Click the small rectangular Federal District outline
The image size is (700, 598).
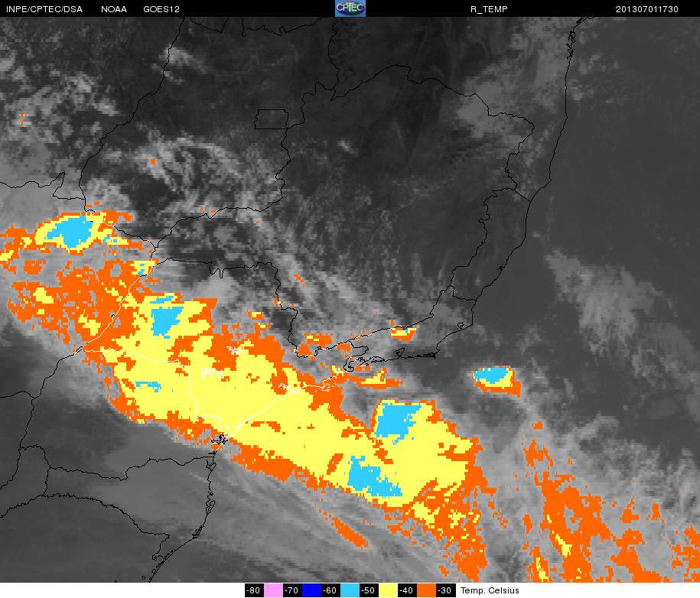click(x=271, y=119)
